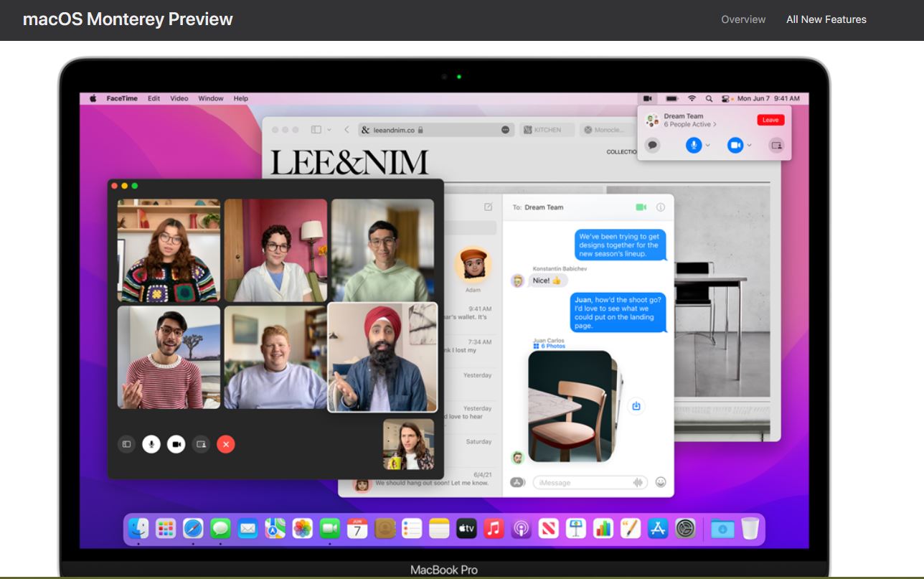Image resolution: width=924 pixels, height=579 pixels.
Task: Open All New Features link
Action: click(826, 19)
